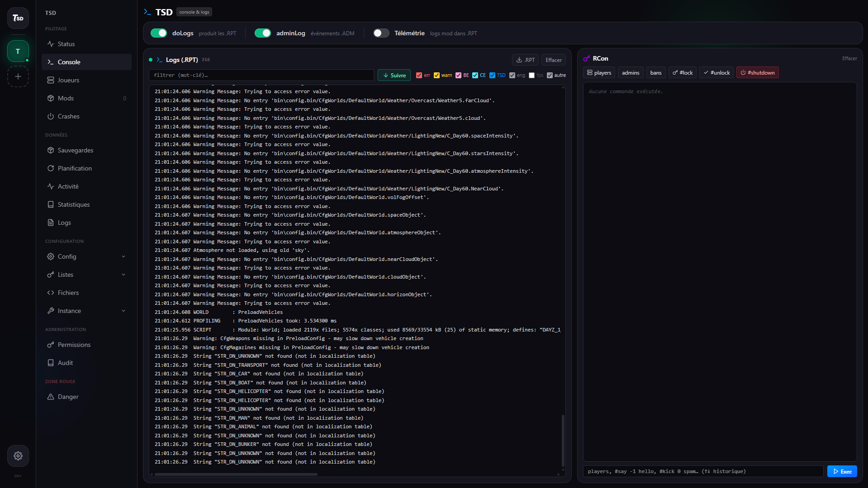Screen dimensions: 868x488
Task: Click the Activité pulse icon
Action: point(51,186)
